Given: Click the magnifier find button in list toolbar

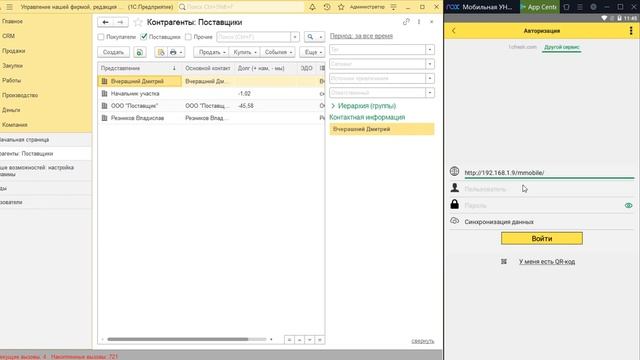Looking at the screenshot, I should point(310,37).
